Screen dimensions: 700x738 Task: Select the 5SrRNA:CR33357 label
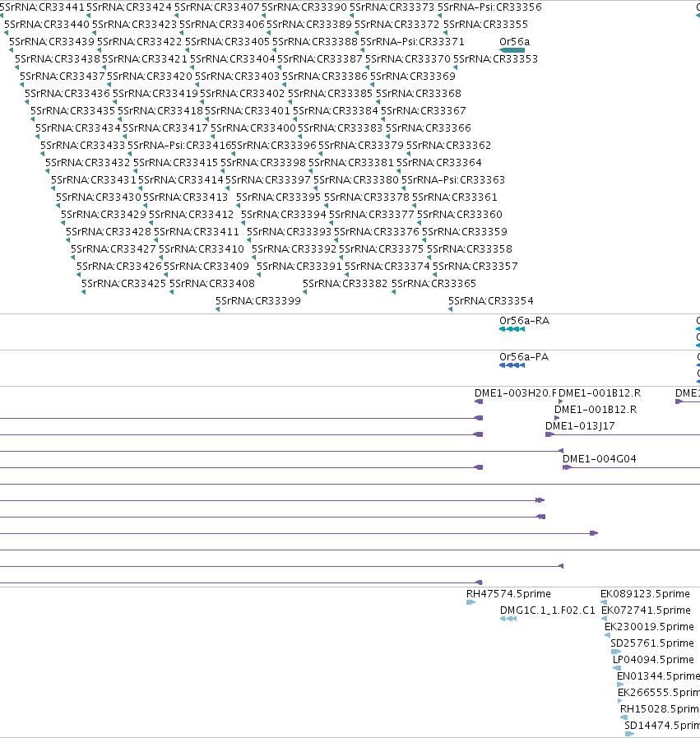pos(475,267)
